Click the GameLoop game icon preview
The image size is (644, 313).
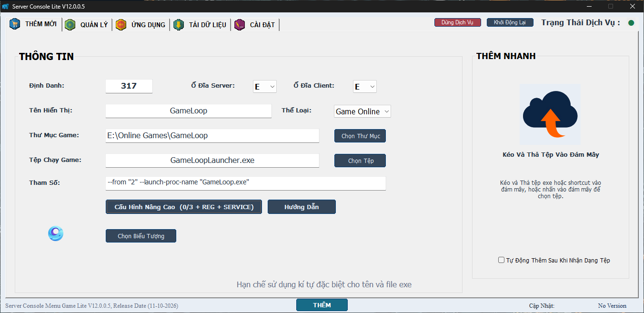coord(55,233)
